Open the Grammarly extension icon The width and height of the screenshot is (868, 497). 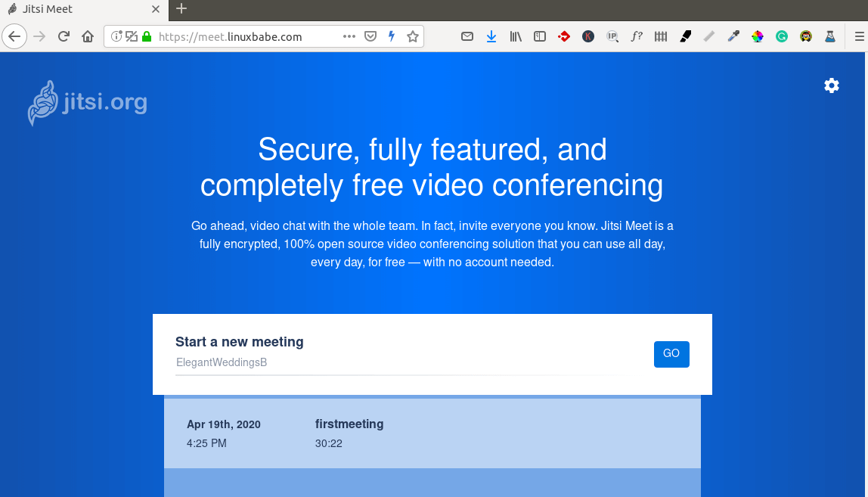coord(782,36)
